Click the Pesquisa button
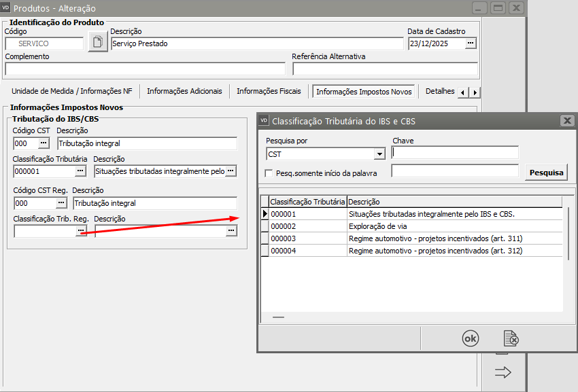The height and width of the screenshot is (392, 578). point(546,173)
